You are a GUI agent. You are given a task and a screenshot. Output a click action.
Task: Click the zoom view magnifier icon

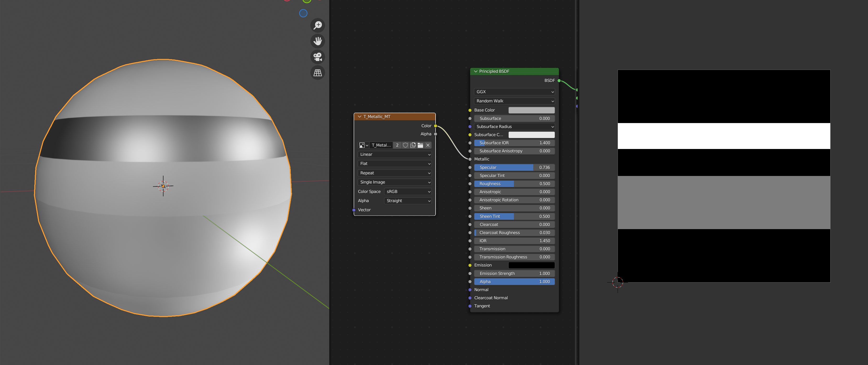[317, 25]
